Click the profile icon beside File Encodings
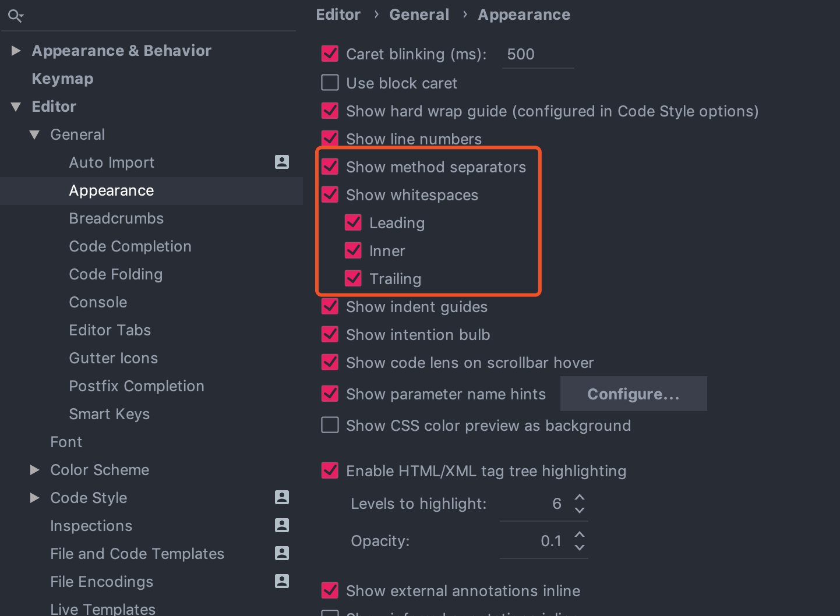Image resolution: width=840 pixels, height=616 pixels. point(282,581)
